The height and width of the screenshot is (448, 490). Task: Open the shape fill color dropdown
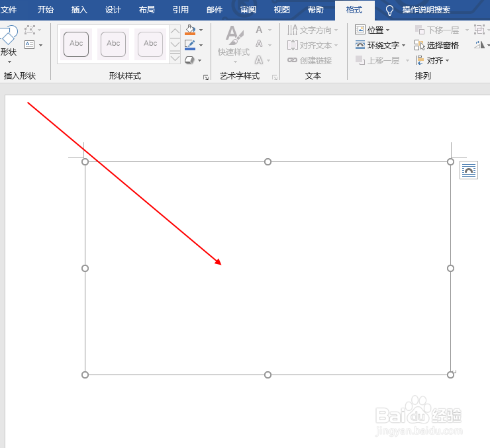(x=201, y=30)
